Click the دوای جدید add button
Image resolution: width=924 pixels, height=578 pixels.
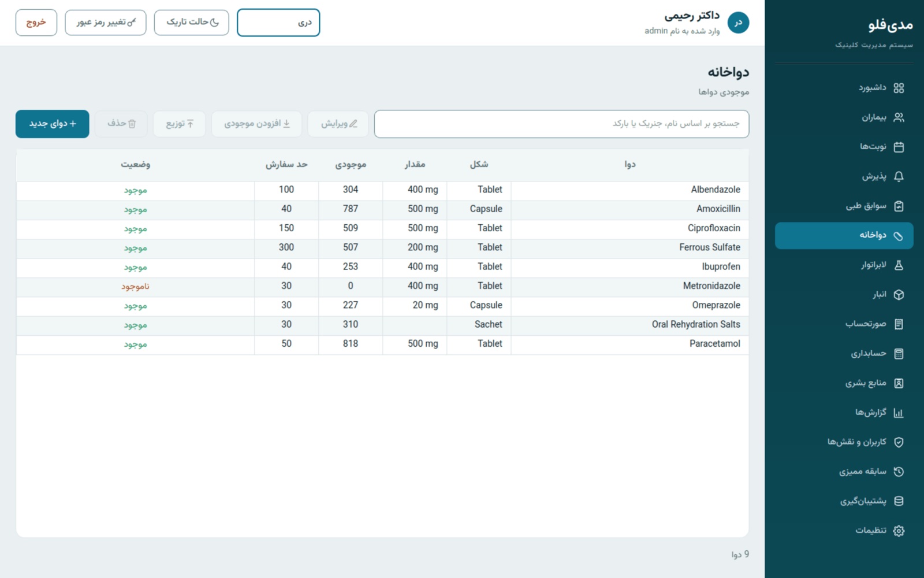53,124
